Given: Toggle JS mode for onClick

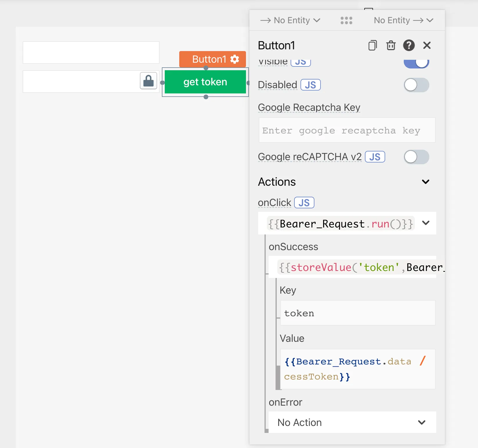Looking at the screenshot, I should tap(304, 203).
